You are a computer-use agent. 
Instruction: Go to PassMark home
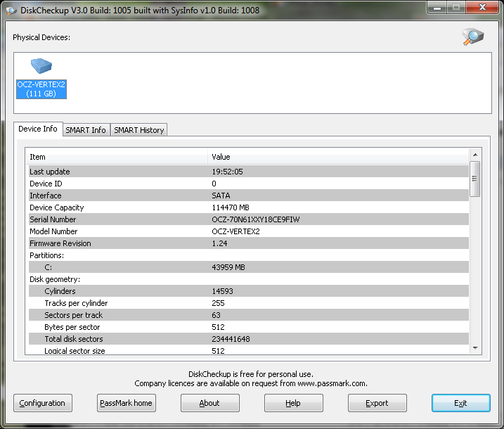tap(127, 403)
